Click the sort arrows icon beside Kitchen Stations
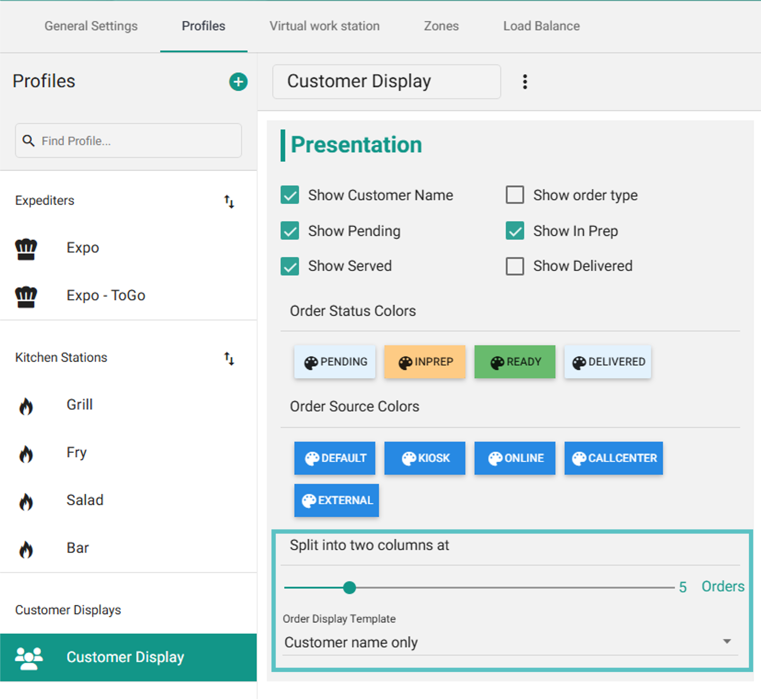This screenshot has height=700, width=761. [229, 358]
